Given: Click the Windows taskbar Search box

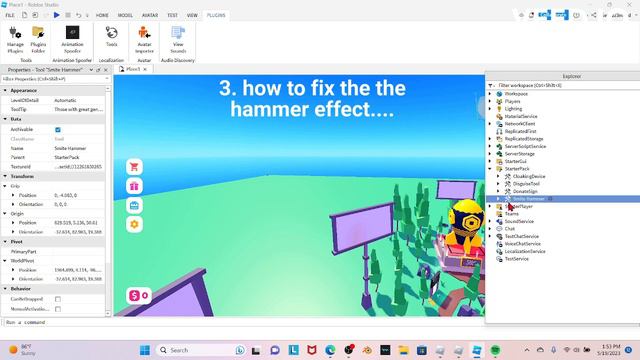Looking at the screenshot, I should (x=200, y=350).
